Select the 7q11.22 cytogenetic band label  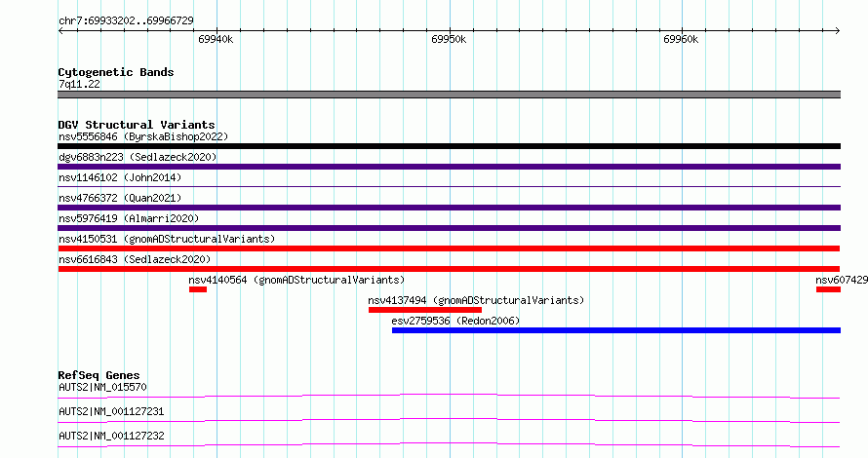[x=79, y=84]
